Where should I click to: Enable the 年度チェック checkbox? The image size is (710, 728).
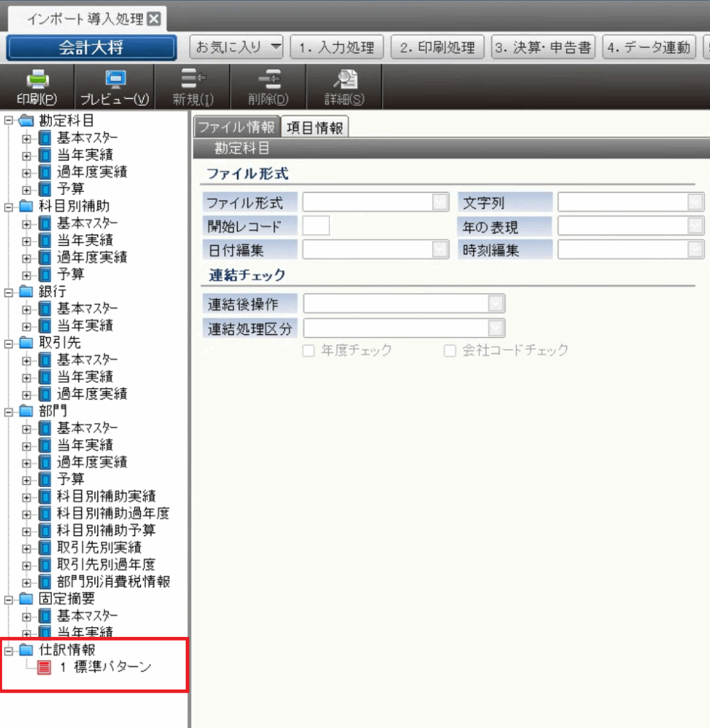click(309, 350)
